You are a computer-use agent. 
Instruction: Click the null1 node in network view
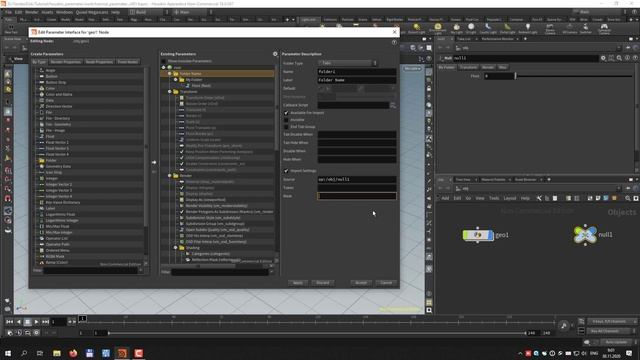pos(585,235)
